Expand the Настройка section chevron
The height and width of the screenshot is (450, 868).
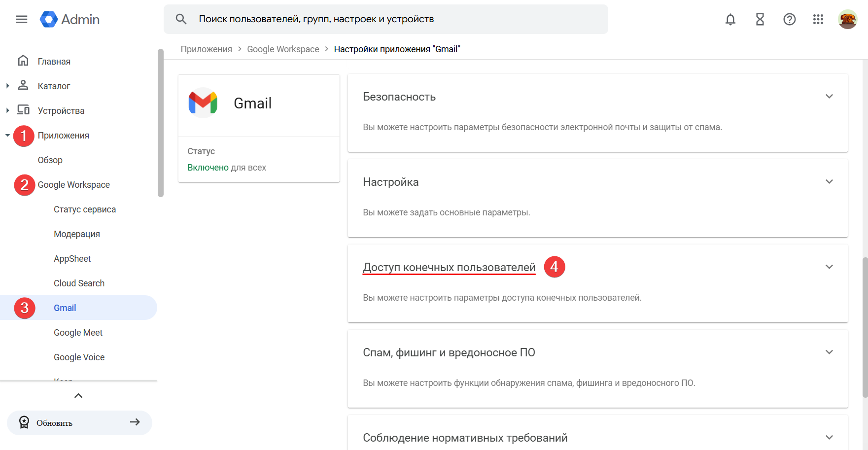click(x=829, y=182)
